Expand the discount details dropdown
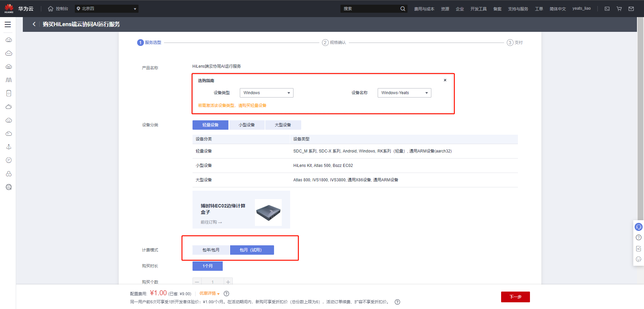This screenshot has width=644, height=309. coord(210,294)
